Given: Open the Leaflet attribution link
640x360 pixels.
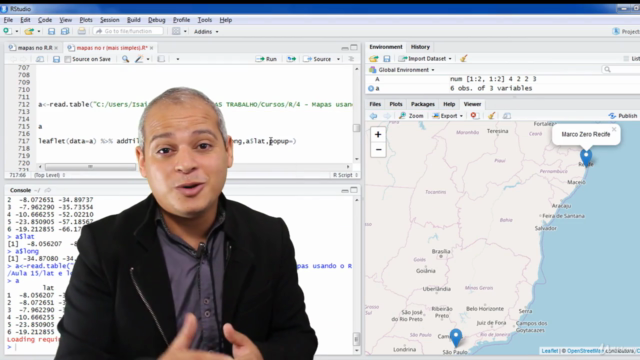Looking at the screenshot, I should click(549, 351).
